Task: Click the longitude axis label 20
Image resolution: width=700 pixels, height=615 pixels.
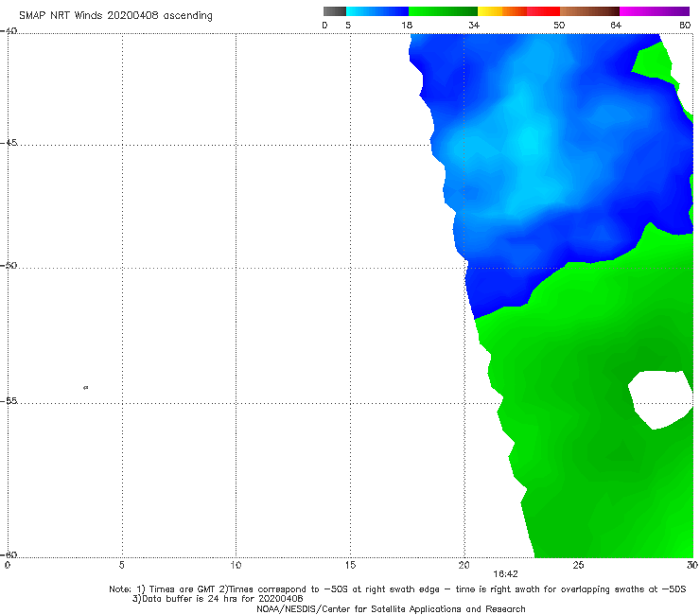Action: pos(464,565)
